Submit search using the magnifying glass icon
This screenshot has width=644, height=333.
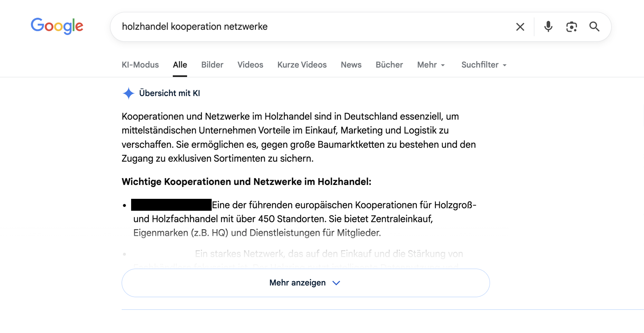594,27
